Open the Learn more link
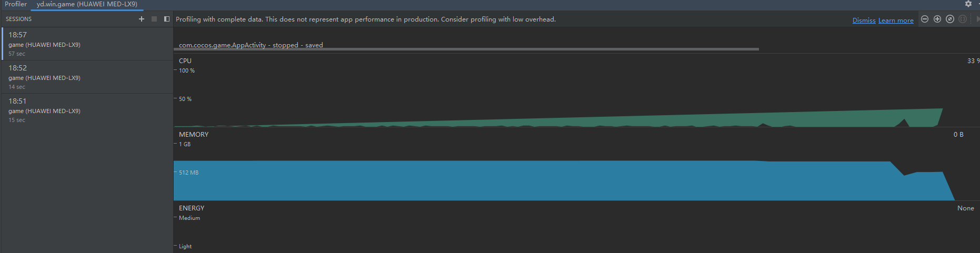Viewport: 980px width, 253px height. [896, 21]
